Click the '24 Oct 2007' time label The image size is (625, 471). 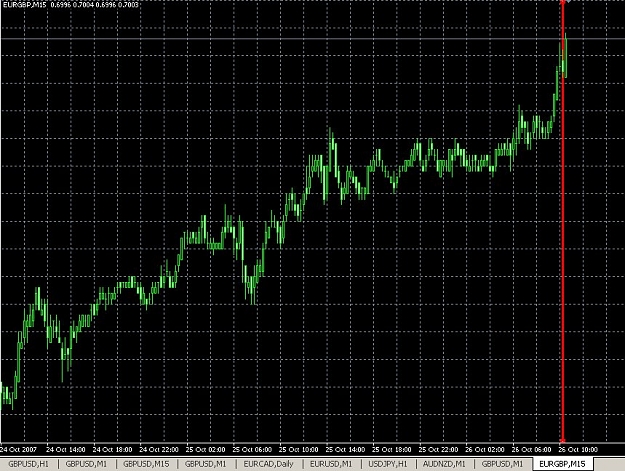tap(18, 449)
